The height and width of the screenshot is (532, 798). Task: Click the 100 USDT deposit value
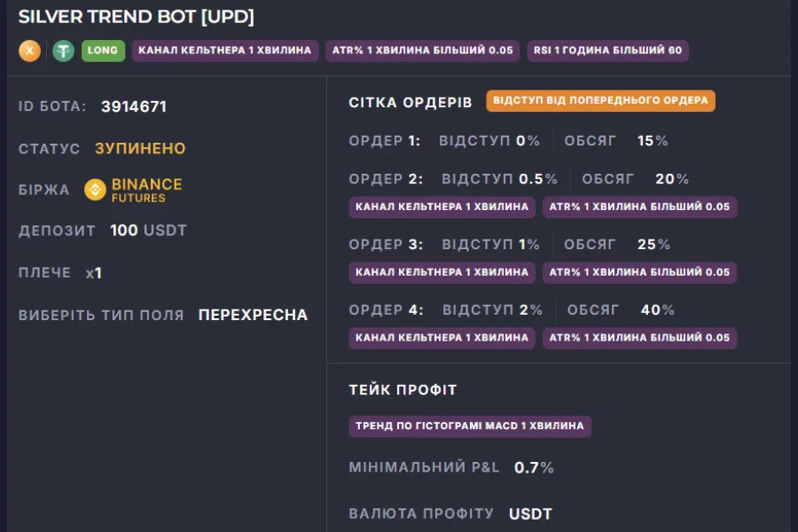[x=149, y=231]
